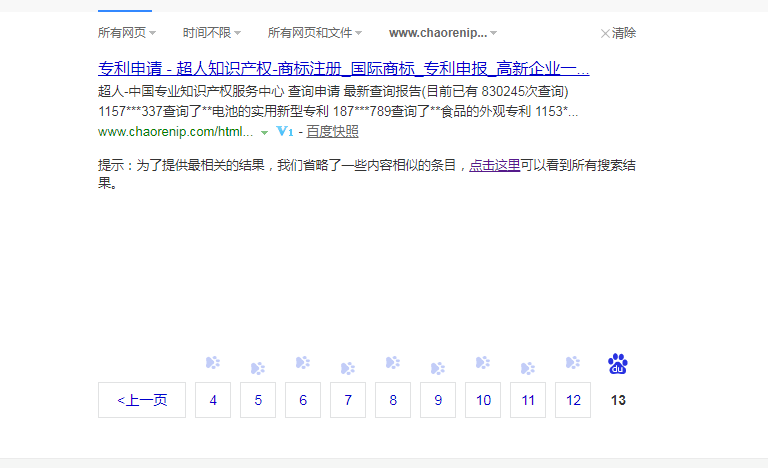Open the 专利申请 超人知识产权 result title

pyautogui.click(x=343, y=69)
